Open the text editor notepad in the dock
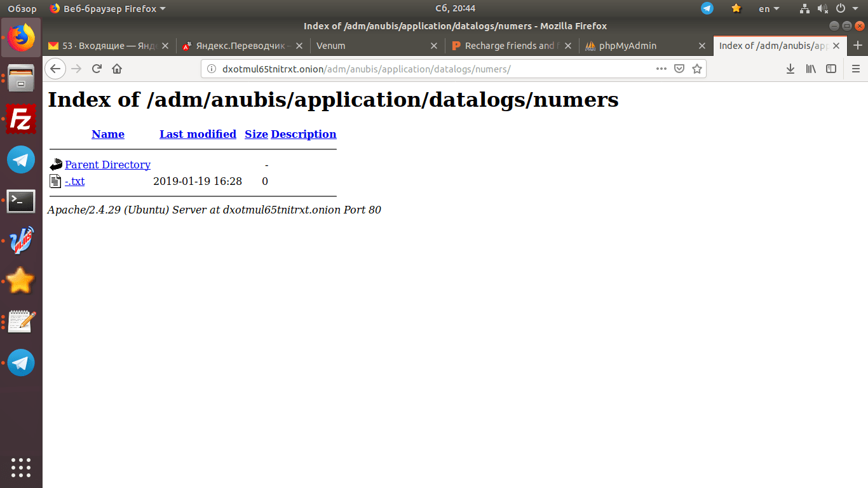The height and width of the screenshot is (488, 868). pos(22,322)
